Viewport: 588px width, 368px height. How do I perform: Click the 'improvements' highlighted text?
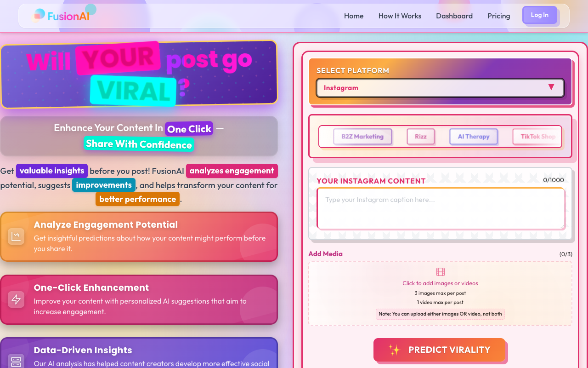click(104, 185)
